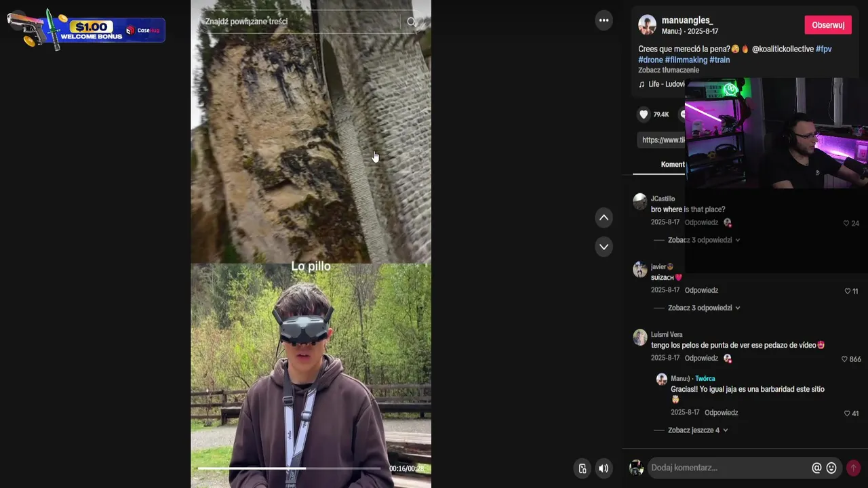Open the emoji picker
868x488 pixels.
click(831, 468)
